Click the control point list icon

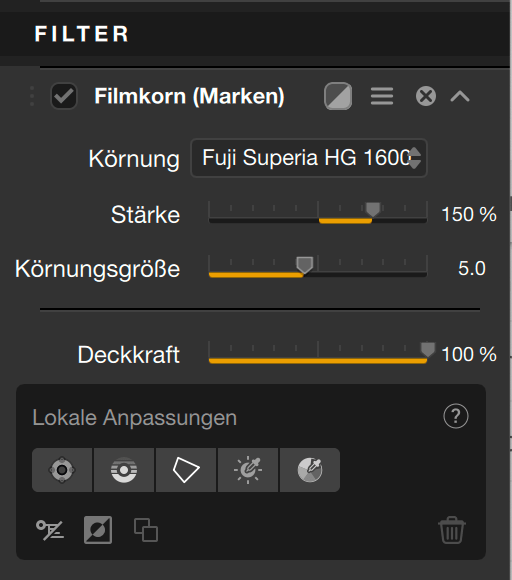point(50,530)
